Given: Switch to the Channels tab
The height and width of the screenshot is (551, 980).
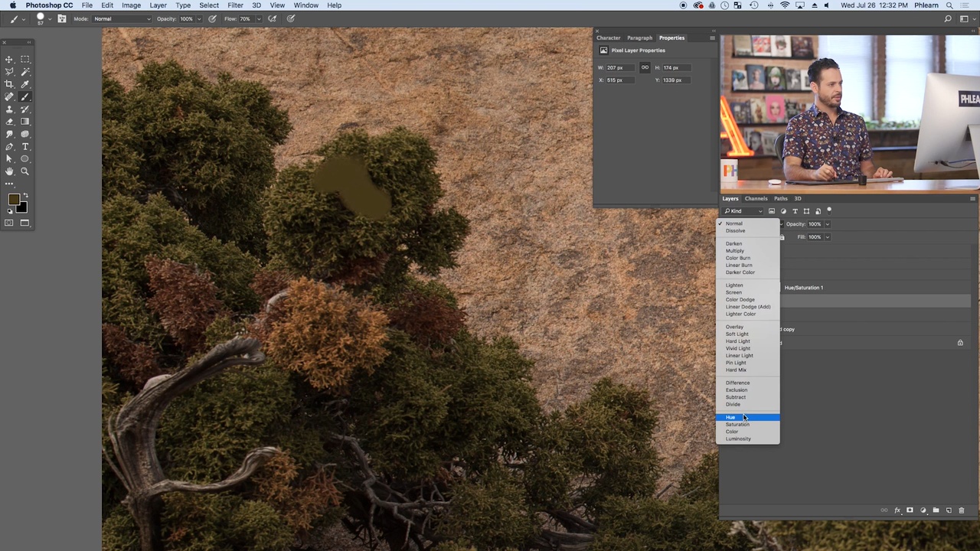Looking at the screenshot, I should tap(756, 199).
